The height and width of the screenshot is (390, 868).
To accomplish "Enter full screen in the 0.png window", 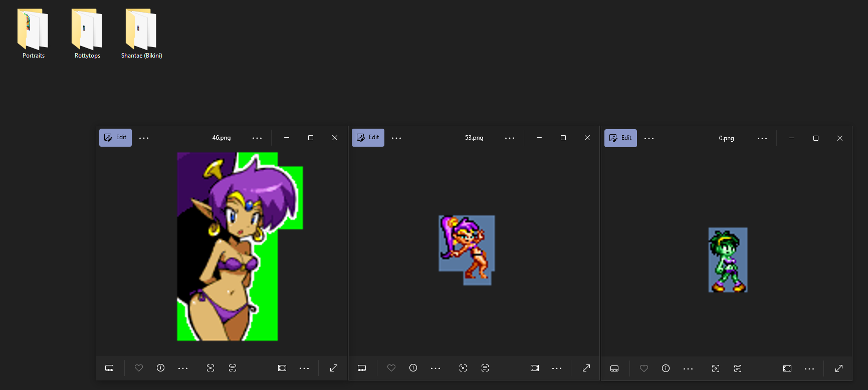I will [839, 368].
